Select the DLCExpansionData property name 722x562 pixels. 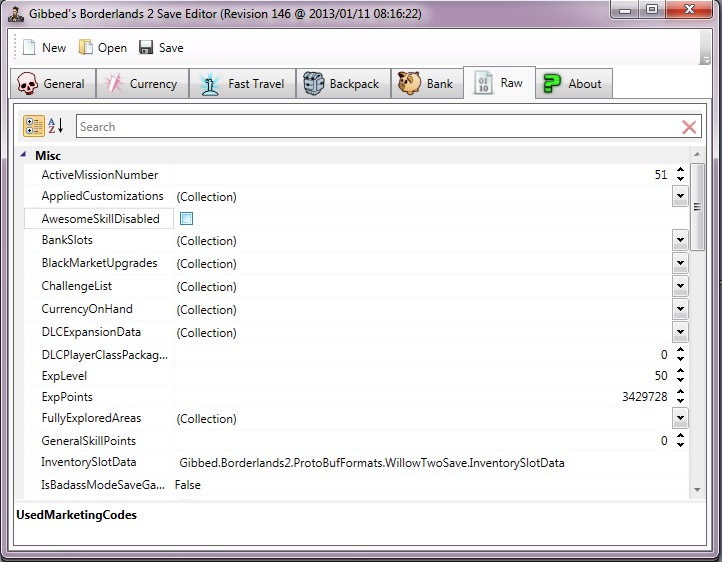(x=91, y=332)
